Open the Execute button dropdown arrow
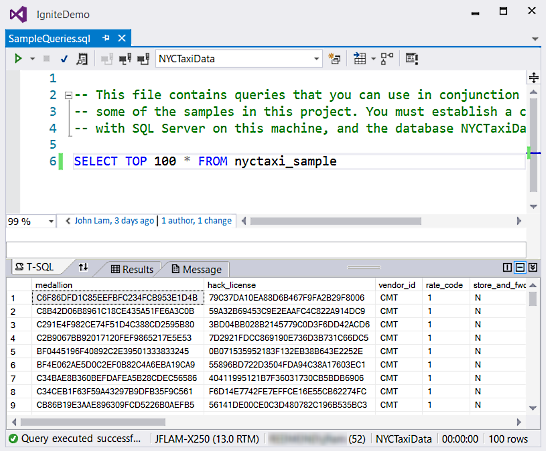Image resolution: width=546 pixels, height=451 pixels. tap(32, 59)
